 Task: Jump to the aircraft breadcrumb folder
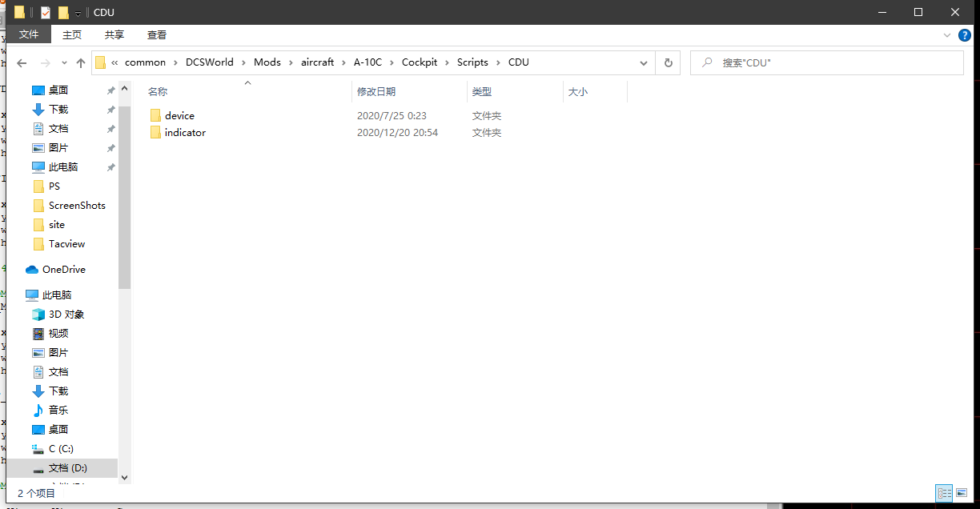coord(317,62)
